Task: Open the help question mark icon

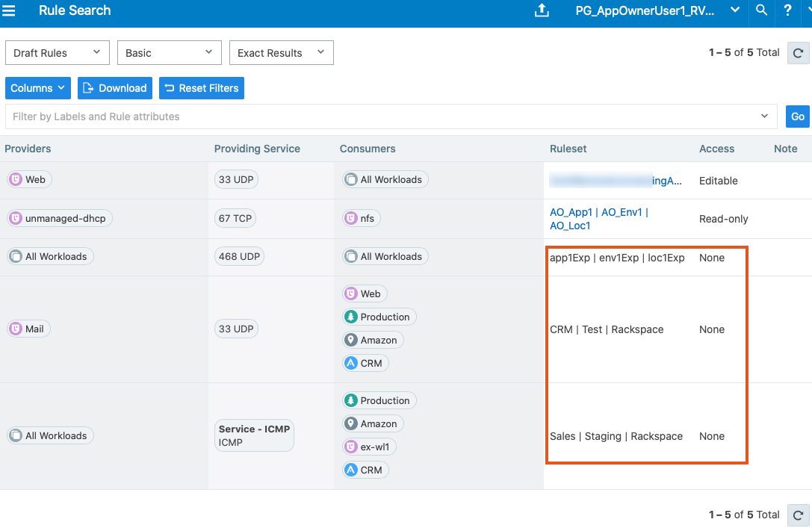Action: (x=787, y=10)
